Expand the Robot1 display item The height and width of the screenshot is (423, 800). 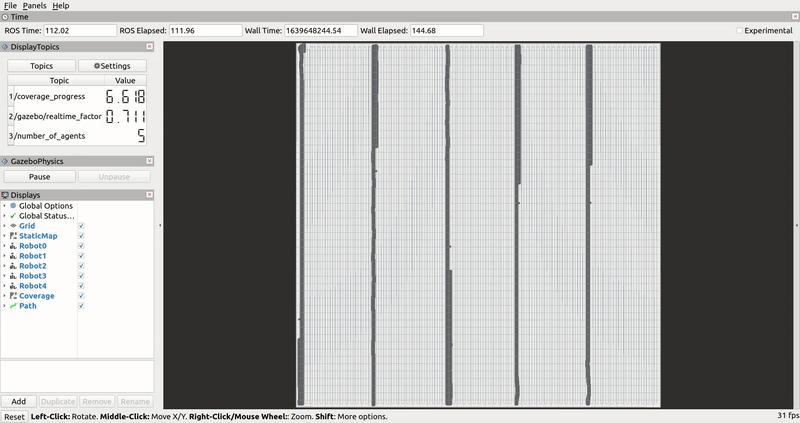(x=5, y=256)
